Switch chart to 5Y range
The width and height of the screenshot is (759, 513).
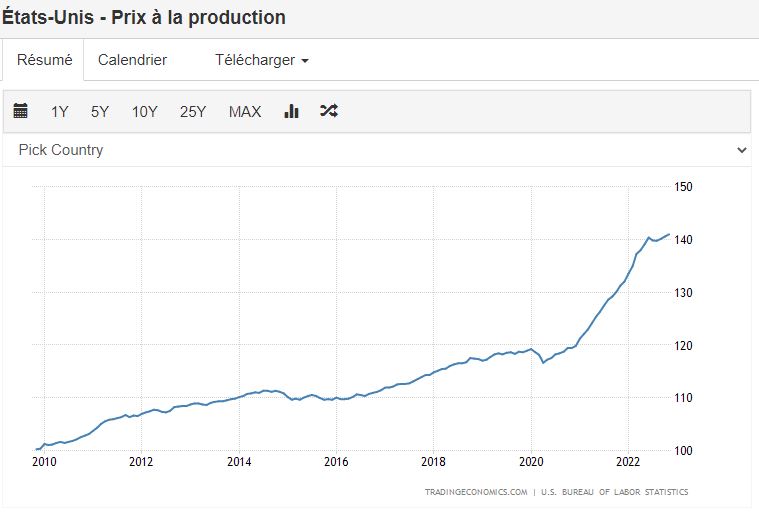tap(100, 112)
